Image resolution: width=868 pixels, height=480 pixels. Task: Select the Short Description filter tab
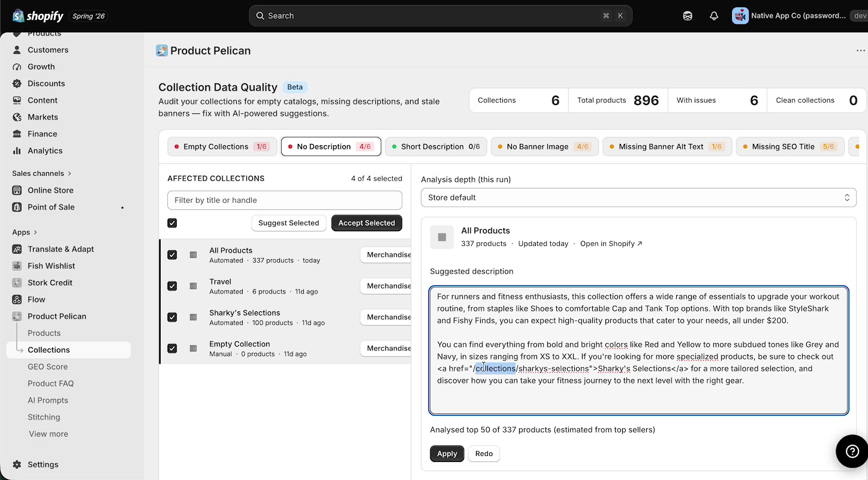pos(436,146)
